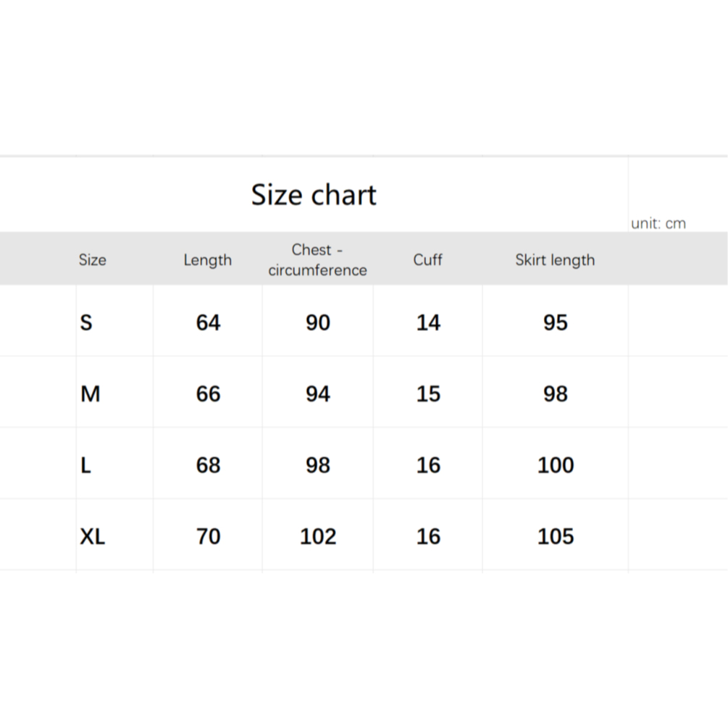
Task: Click the "Size" column header
Action: point(92,259)
